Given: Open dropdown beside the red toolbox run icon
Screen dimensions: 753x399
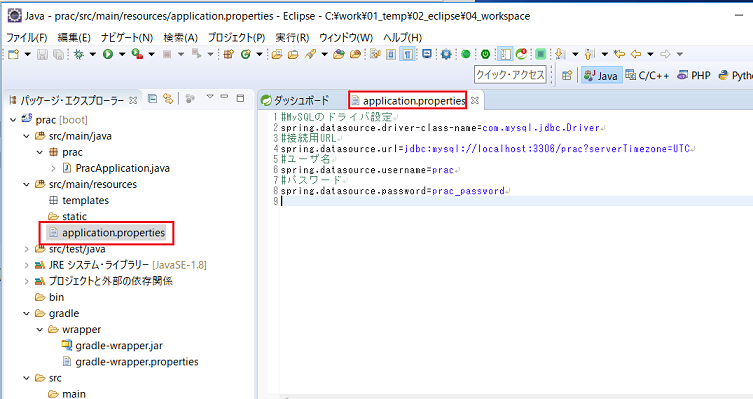Looking at the screenshot, I should click(x=151, y=54).
